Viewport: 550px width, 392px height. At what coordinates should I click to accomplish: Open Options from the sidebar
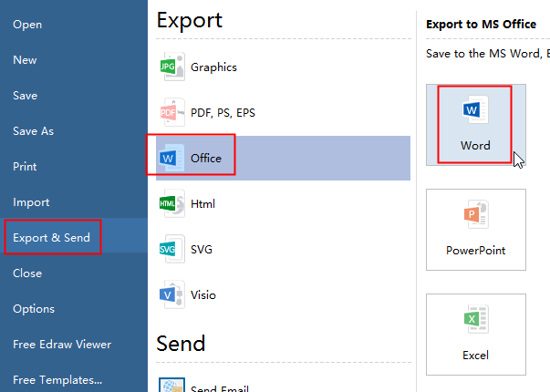[x=34, y=309]
